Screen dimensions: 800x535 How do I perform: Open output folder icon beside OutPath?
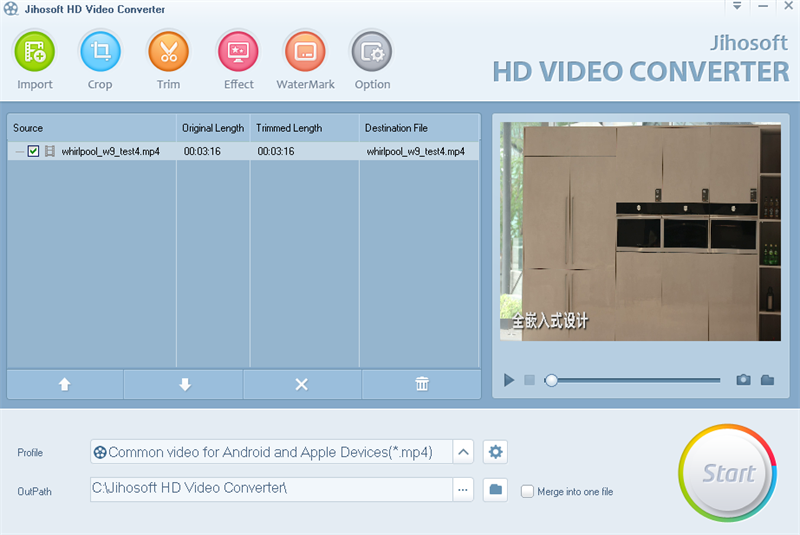coord(495,490)
